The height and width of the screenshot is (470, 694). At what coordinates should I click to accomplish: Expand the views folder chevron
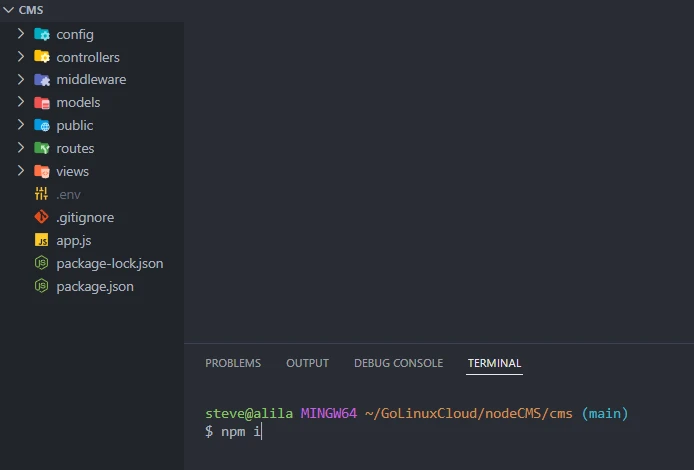click(x=21, y=172)
